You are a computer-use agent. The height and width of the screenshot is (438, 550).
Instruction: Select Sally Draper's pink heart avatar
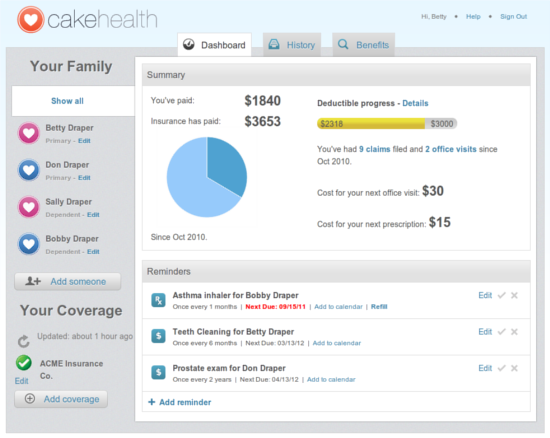click(29, 207)
